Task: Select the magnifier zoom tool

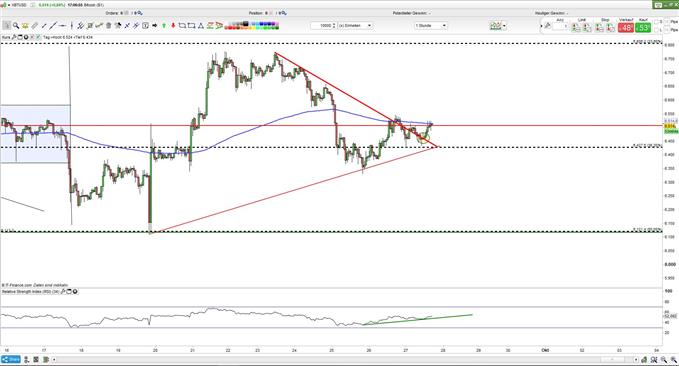Action: tap(16, 26)
